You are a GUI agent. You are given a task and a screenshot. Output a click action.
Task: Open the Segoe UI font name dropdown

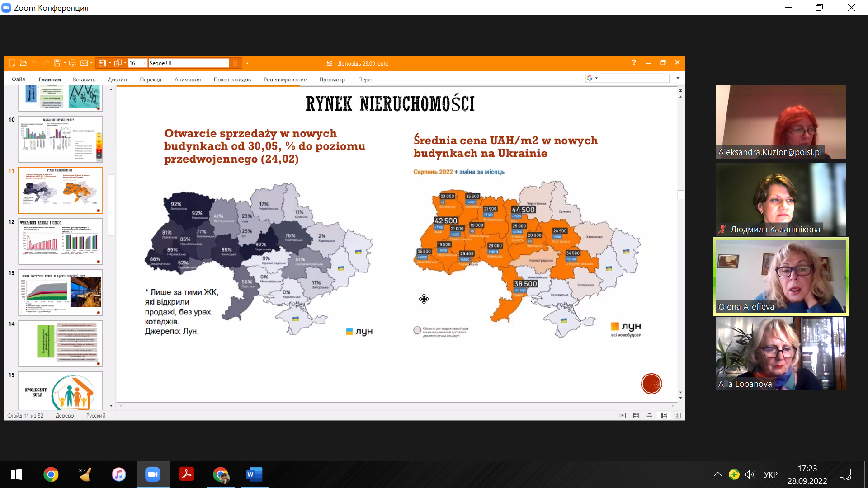click(226, 63)
